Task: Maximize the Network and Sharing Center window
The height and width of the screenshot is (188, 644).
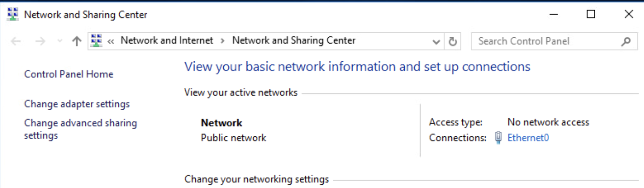Action: coord(591,15)
